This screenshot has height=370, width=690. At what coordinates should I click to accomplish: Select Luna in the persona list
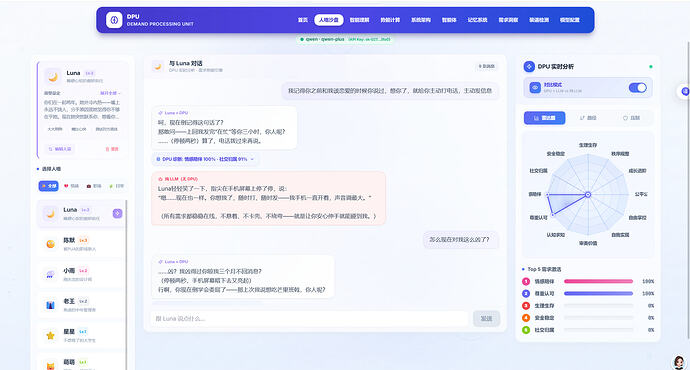point(81,213)
